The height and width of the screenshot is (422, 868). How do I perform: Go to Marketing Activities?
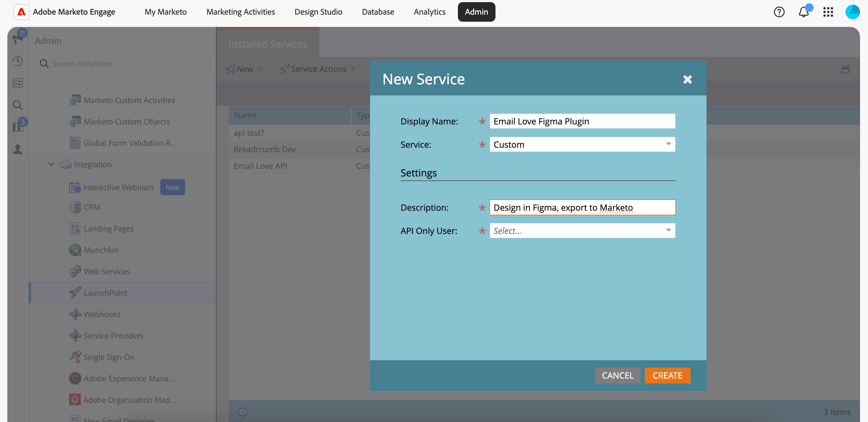pyautogui.click(x=241, y=12)
